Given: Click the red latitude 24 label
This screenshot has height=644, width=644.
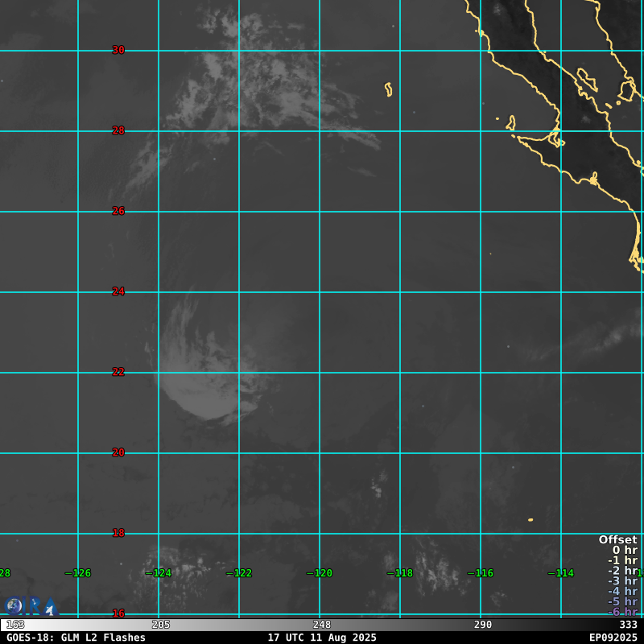Looking at the screenshot, I should pyautogui.click(x=118, y=291).
